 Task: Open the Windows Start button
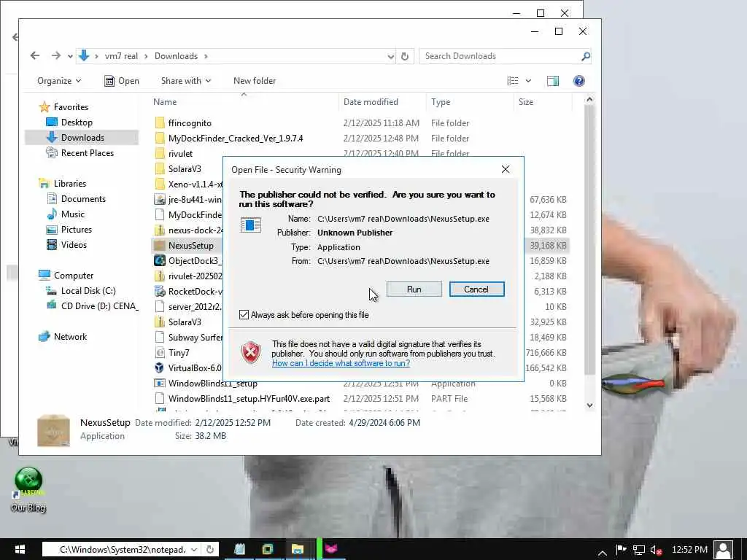click(x=20, y=549)
